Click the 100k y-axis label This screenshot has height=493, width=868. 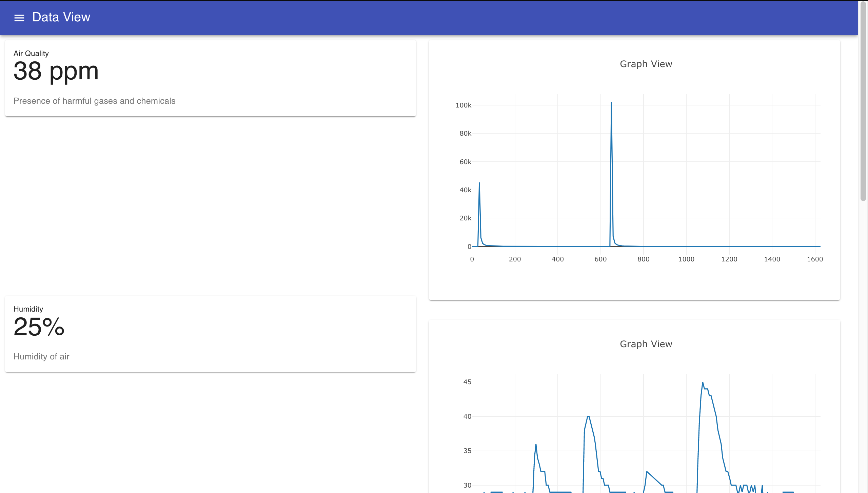click(463, 105)
